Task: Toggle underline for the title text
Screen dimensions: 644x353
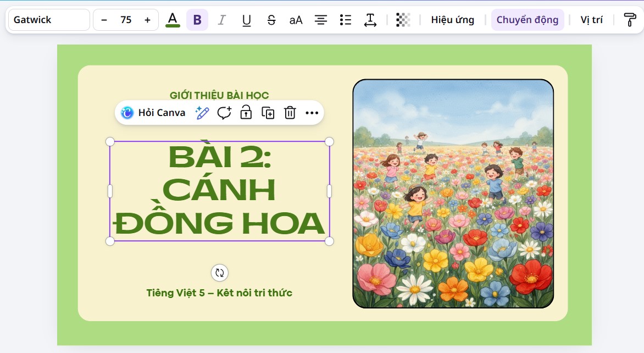Action: tap(246, 20)
